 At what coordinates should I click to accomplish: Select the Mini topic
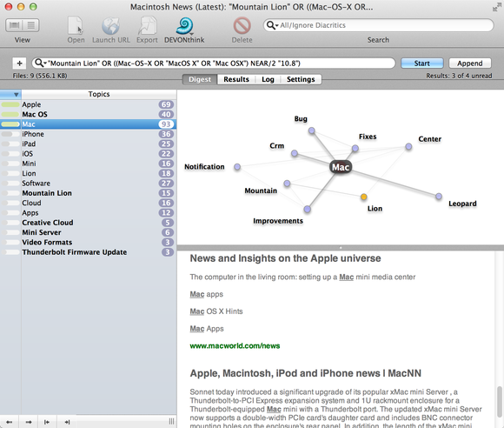coord(88,164)
